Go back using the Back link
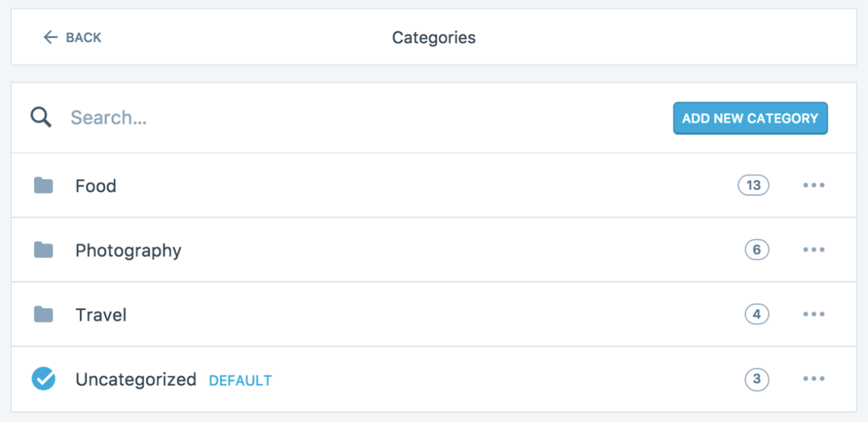Viewport: 868px width, 422px height. (83, 38)
